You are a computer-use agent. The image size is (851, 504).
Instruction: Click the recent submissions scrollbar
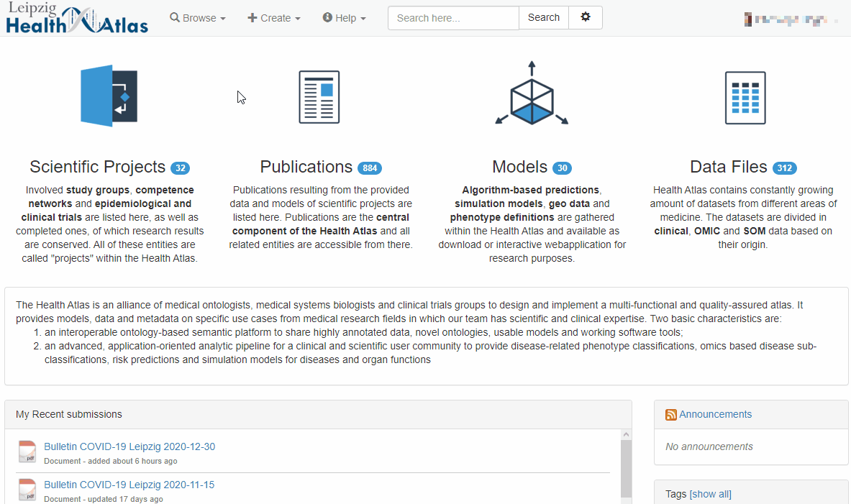click(626, 467)
